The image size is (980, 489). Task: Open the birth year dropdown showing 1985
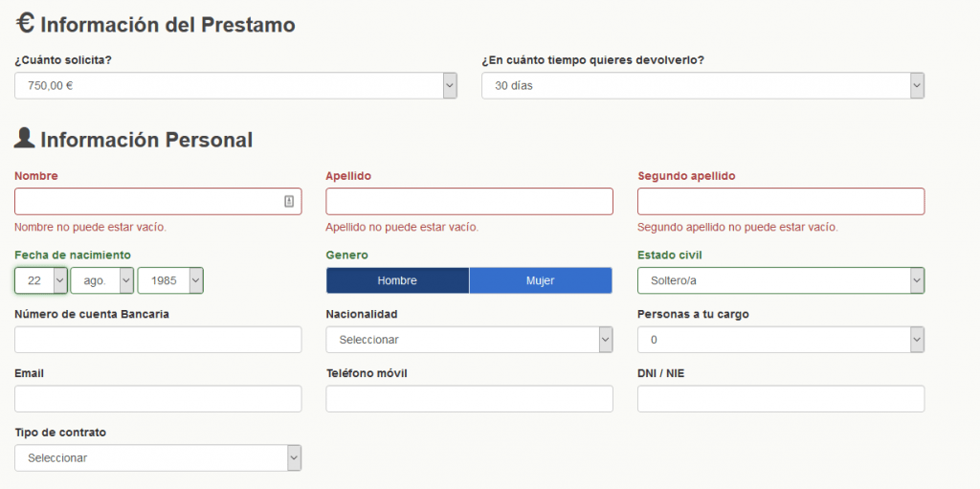pos(170,280)
